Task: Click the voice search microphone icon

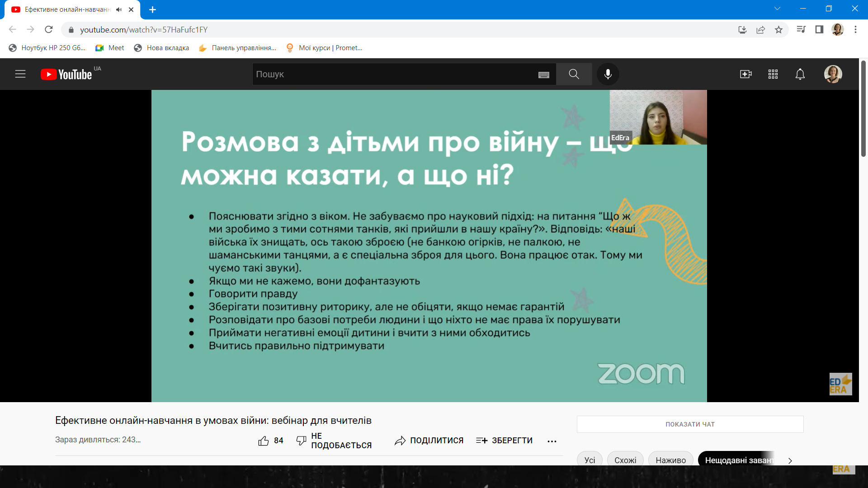Action: click(608, 74)
